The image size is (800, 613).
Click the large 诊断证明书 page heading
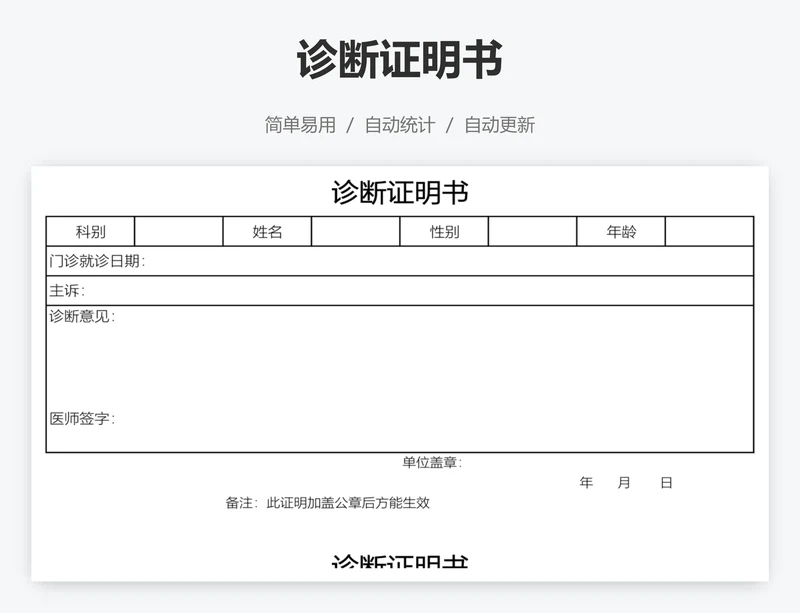tap(400, 60)
